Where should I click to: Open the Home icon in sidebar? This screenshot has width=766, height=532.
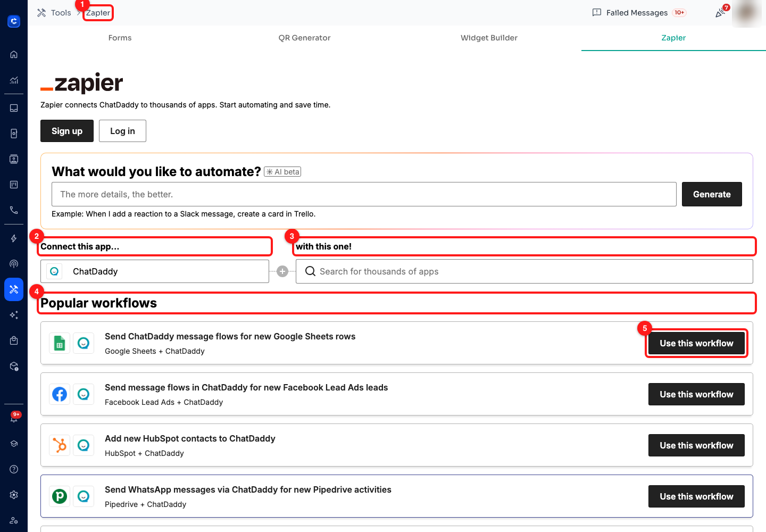point(14,54)
